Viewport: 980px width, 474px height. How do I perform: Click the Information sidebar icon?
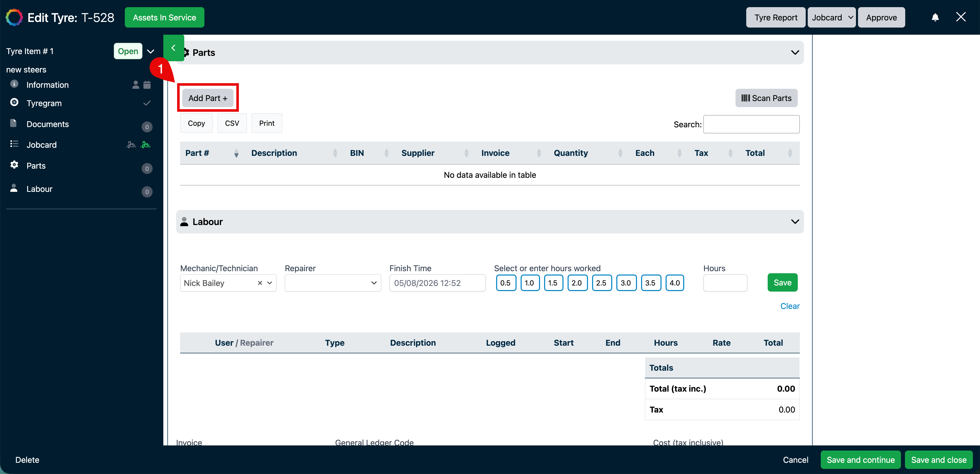14,84
